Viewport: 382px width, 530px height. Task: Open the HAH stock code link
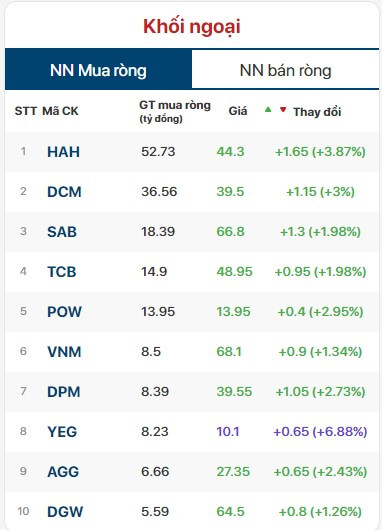pos(64,152)
